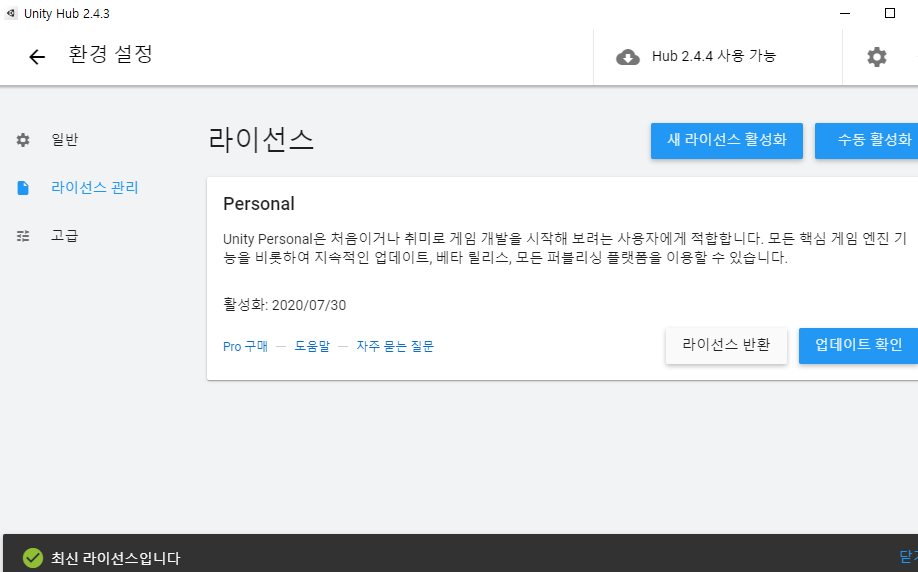The width and height of the screenshot is (918, 572).
Task: Click the 활성화: 2020/07/30 date text
Action: [285, 305]
